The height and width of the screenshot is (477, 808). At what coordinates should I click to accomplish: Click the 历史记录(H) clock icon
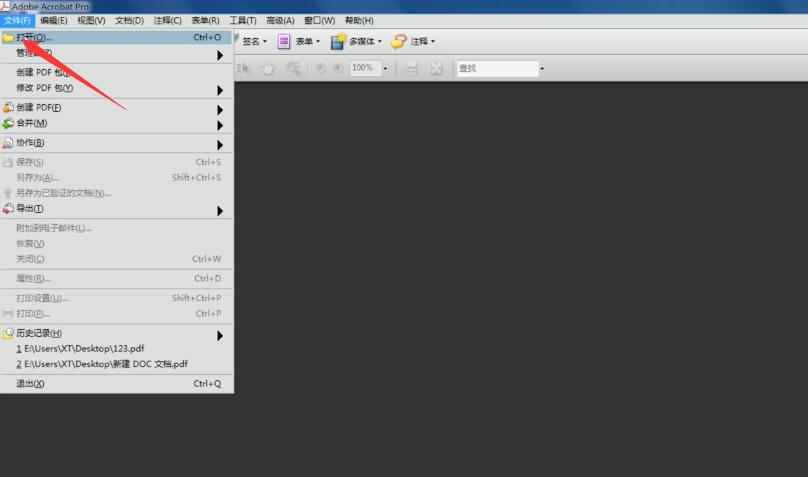pos(8,333)
